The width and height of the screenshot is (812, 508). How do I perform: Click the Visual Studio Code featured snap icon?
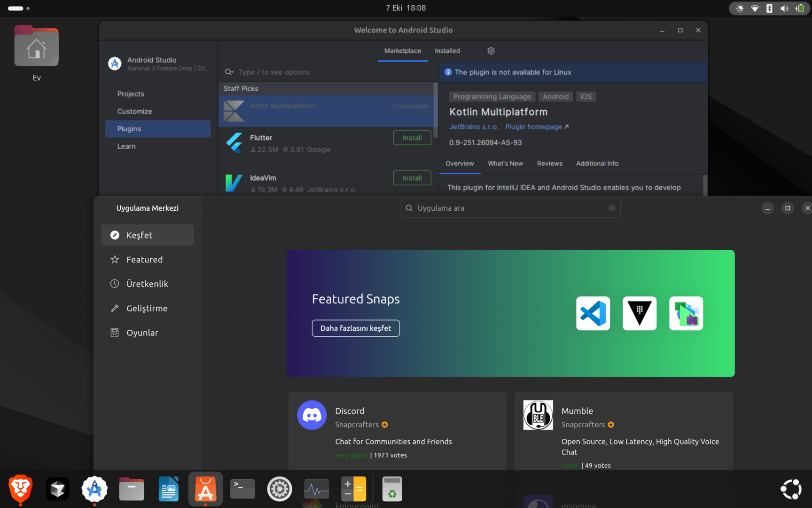click(593, 313)
